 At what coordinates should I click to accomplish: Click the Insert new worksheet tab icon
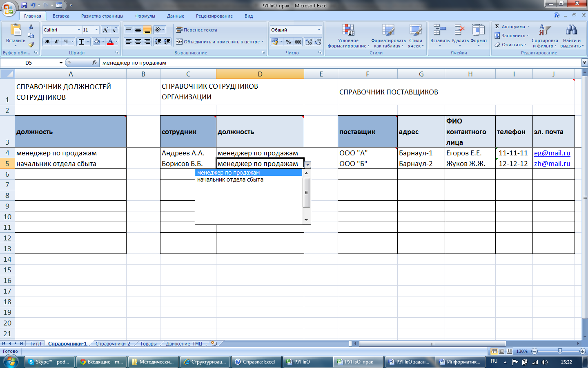(x=214, y=343)
